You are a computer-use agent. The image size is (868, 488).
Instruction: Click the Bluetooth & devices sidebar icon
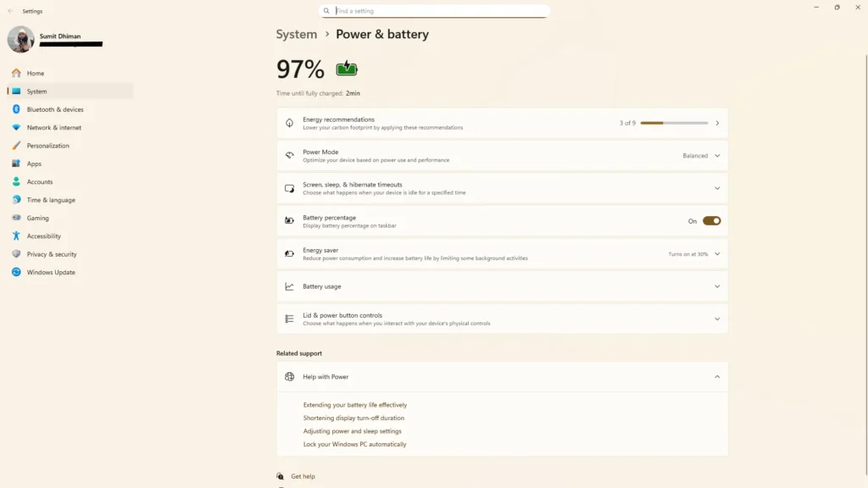(x=16, y=109)
